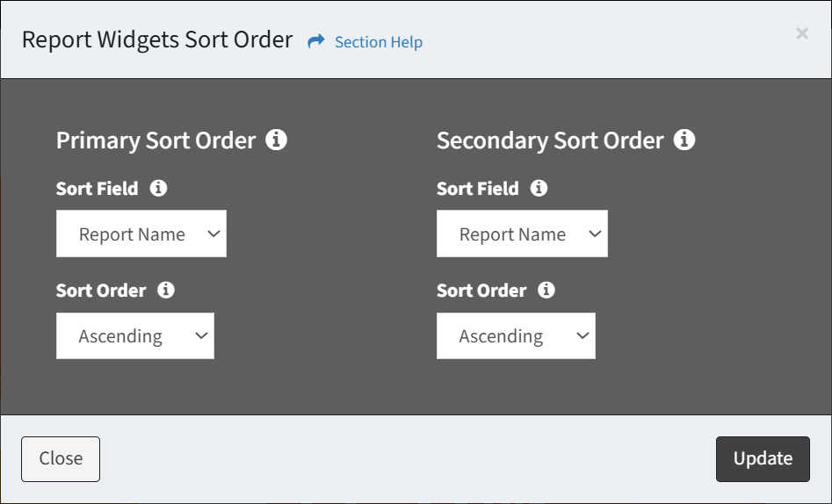Click the Secondary Sort Order heading text
The height and width of the screenshot is (504, 832).
click(550, 140)
